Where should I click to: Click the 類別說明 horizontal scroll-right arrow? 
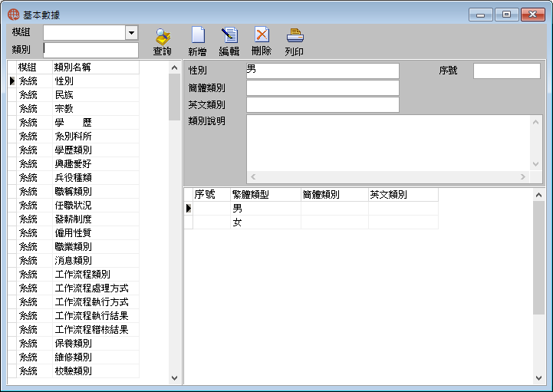(x=523, y=176)
